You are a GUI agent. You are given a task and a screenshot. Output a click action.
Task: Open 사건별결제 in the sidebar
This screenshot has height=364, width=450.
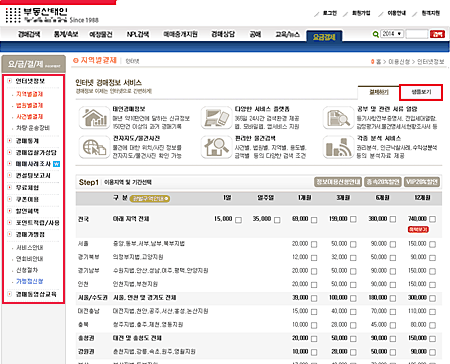[x=29, y=117]
